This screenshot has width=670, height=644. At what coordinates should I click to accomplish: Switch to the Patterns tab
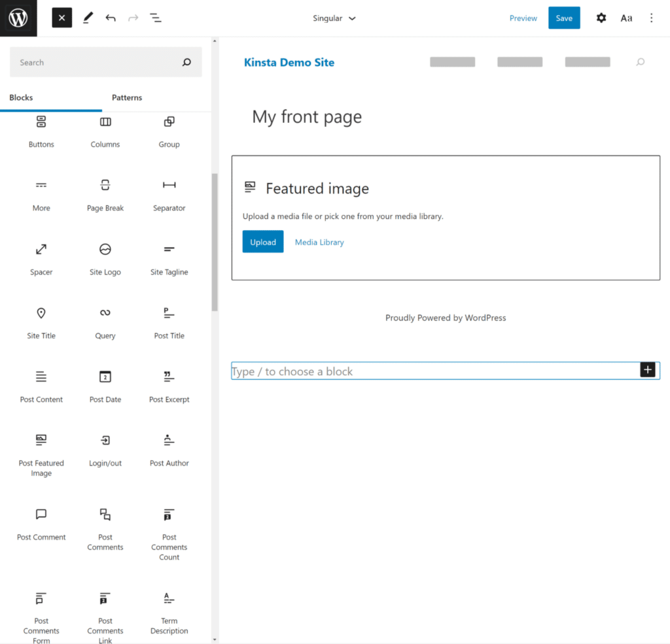[x=126, y=97]
